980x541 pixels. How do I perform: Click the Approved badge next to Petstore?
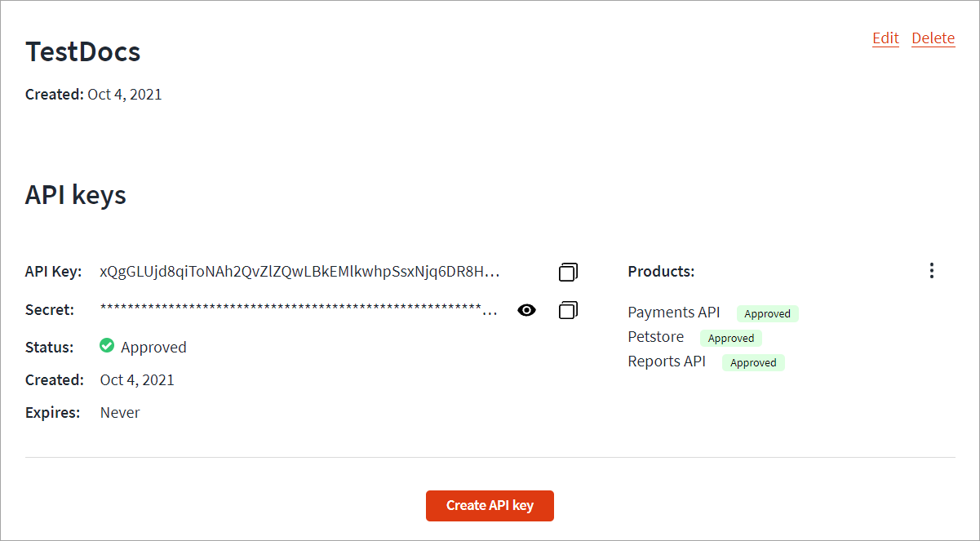(x=731, y=338)
